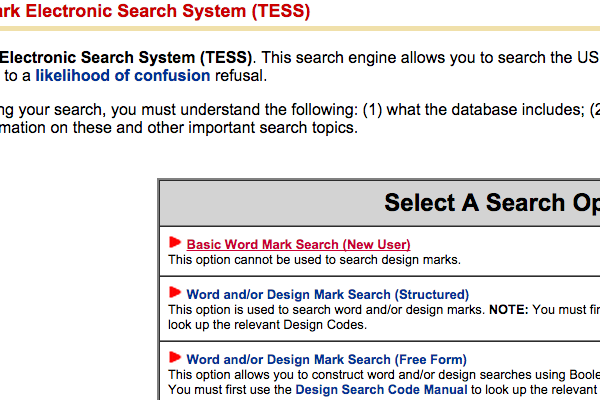Click text 'look up the relevant Design Codes.'
The height and width of the screenshot is (400, 600).
click(267, 325)
